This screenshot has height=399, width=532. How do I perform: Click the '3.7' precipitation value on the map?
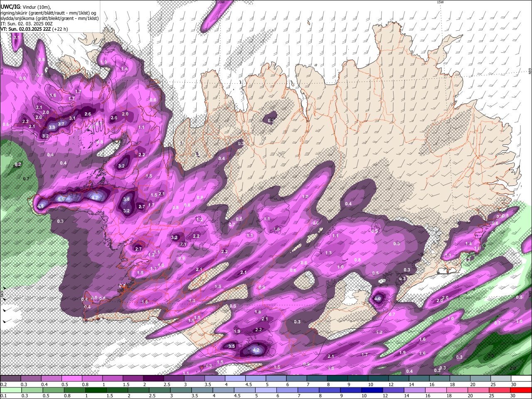pos(61,124)
